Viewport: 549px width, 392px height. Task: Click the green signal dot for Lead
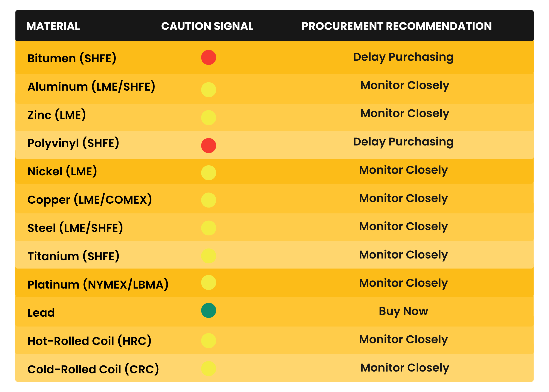208,310
